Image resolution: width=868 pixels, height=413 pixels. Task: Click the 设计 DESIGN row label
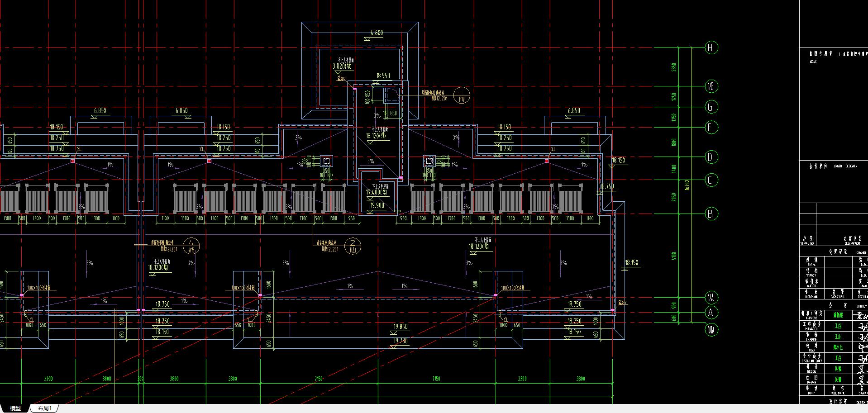pos(811,369)
